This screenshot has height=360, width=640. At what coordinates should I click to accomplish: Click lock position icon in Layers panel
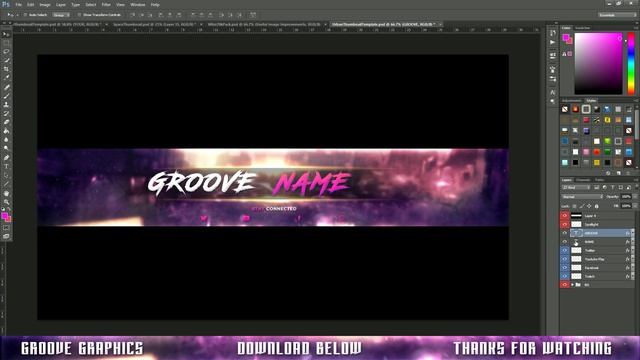click(x=589, y=206)
